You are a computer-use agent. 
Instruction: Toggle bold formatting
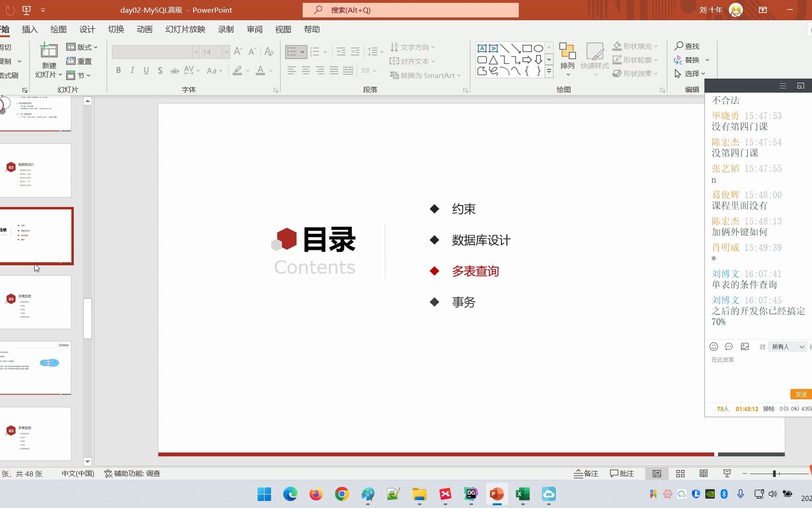(x=118, y=71)
